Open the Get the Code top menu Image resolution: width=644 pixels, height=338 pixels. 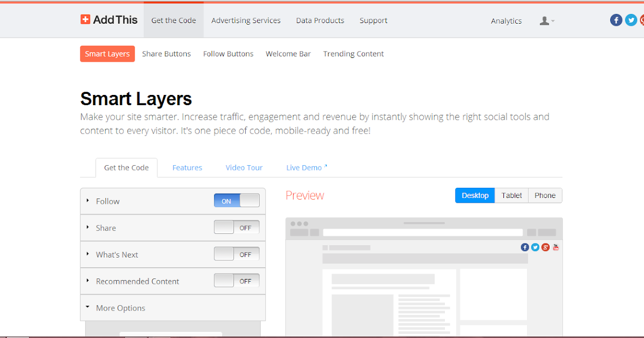coord(173,20)
